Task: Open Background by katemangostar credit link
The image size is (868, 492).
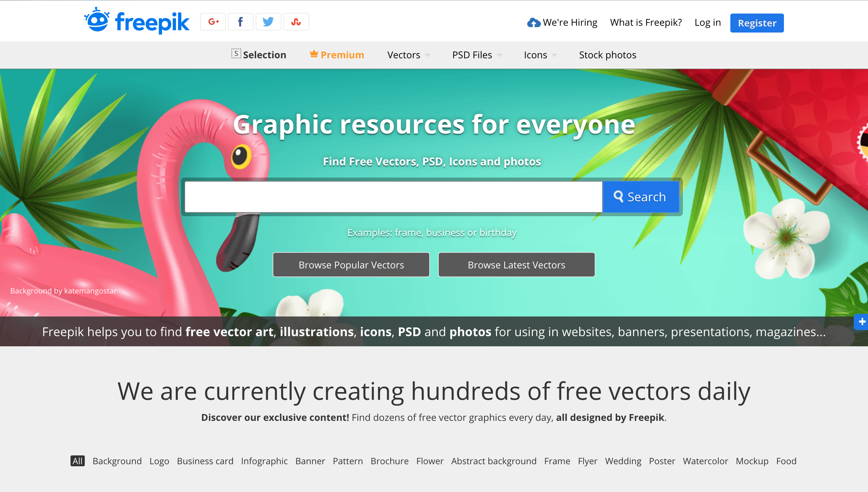Action: pyautogui.click(x=63, y=291)
